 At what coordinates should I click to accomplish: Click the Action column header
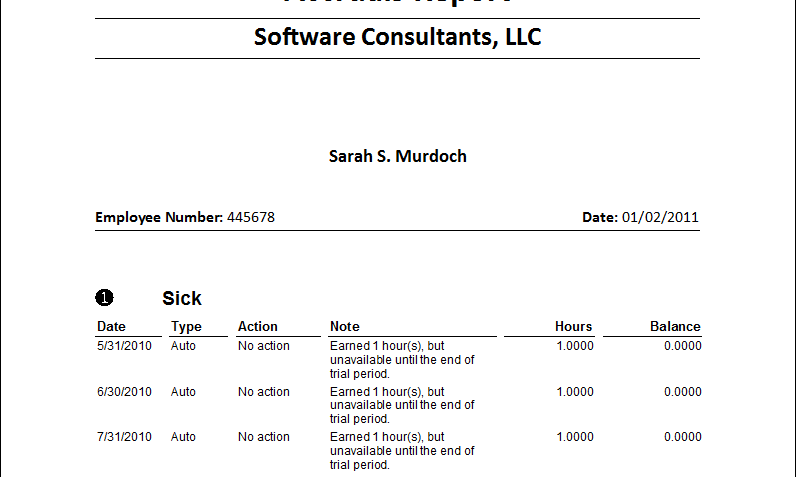click(x=258, y=326)
